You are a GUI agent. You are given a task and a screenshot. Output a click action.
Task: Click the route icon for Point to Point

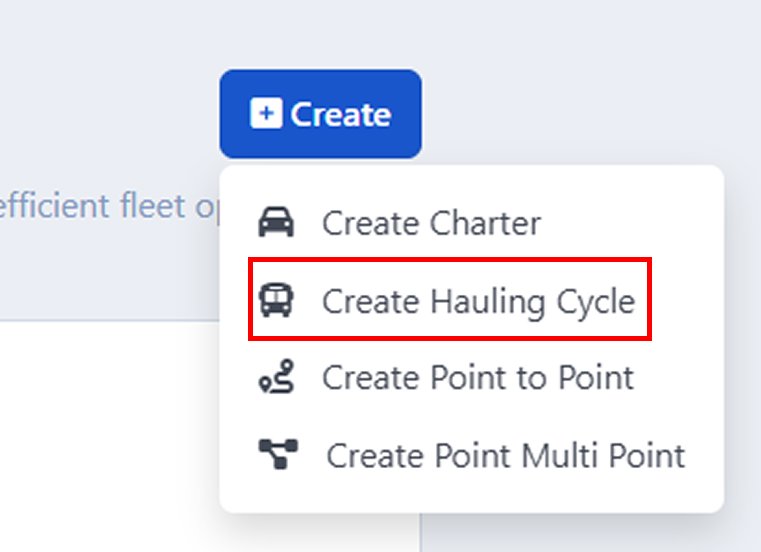click(x=276, y=378)
